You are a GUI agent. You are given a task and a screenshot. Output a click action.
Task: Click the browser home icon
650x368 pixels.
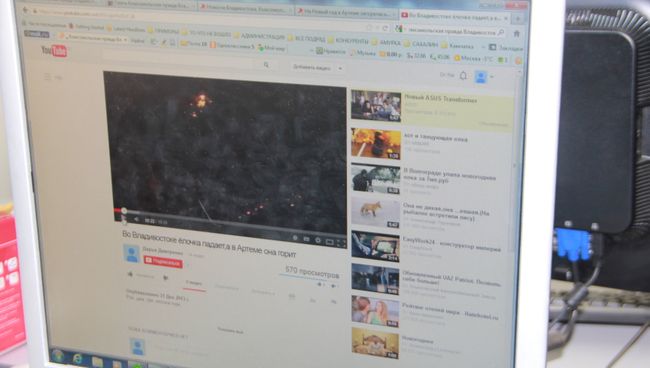pos(517,34)
